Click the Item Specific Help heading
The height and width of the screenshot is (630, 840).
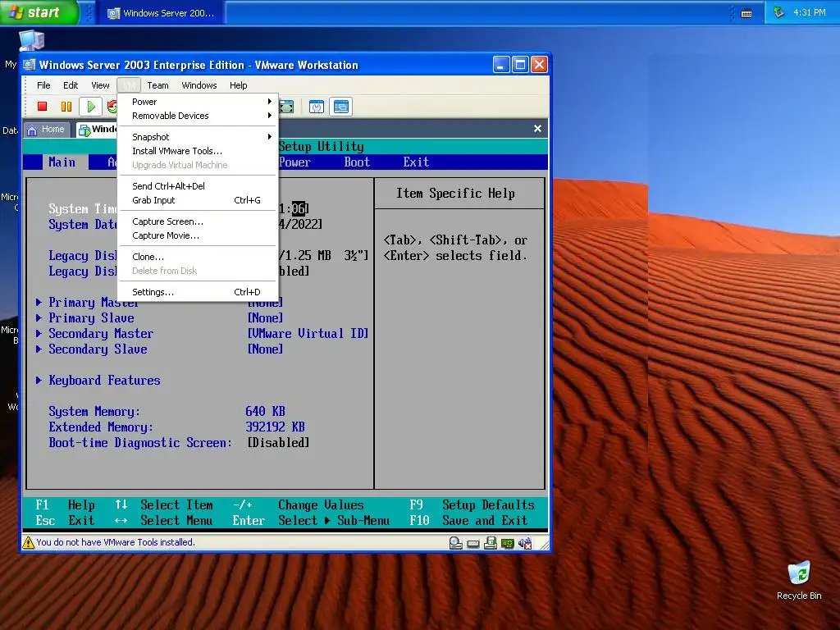click(x=455, y=193)
